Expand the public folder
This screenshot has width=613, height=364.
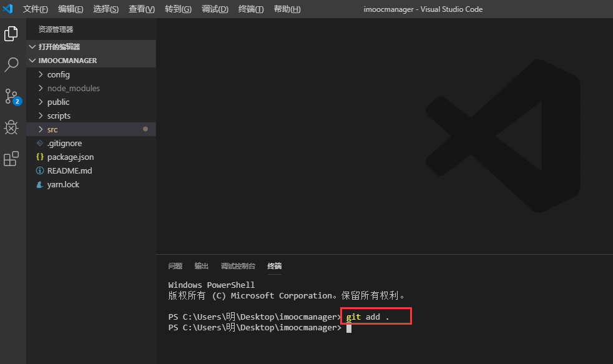[58, 102]
